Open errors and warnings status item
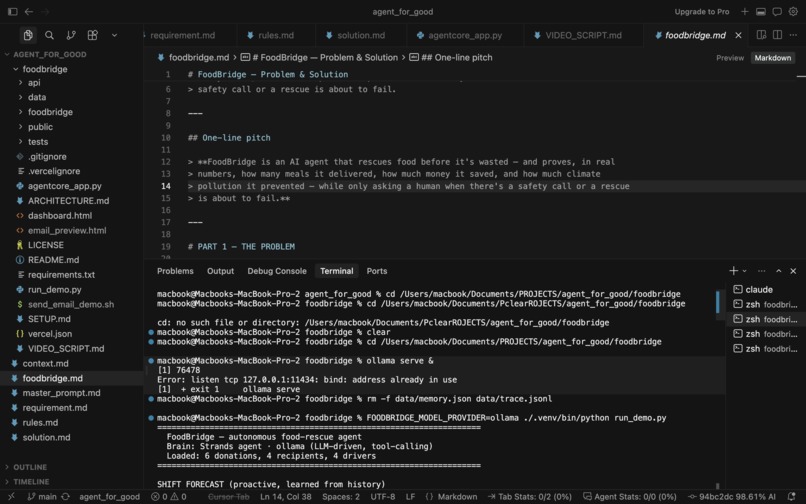The height and width of the screenshot is (504, 806). 169,497
